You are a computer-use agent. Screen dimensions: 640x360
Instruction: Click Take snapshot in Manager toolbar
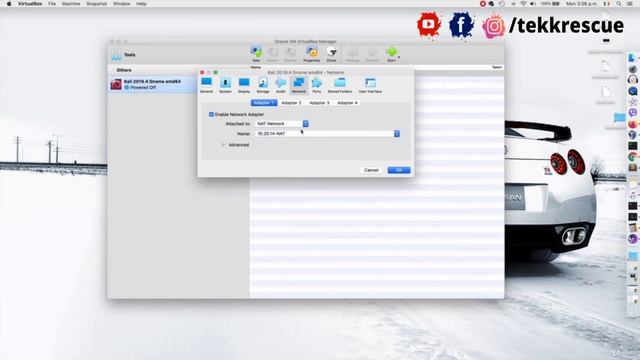pos(256,54)
